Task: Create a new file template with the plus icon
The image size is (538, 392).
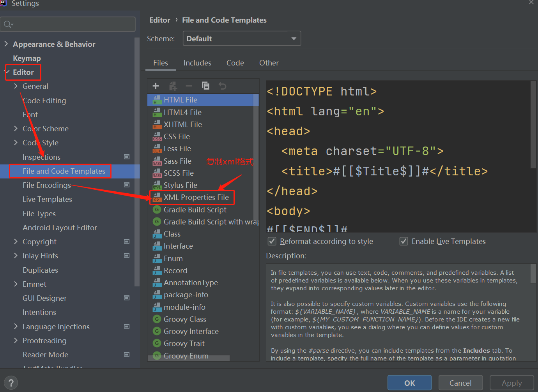Action: (156, 86)
